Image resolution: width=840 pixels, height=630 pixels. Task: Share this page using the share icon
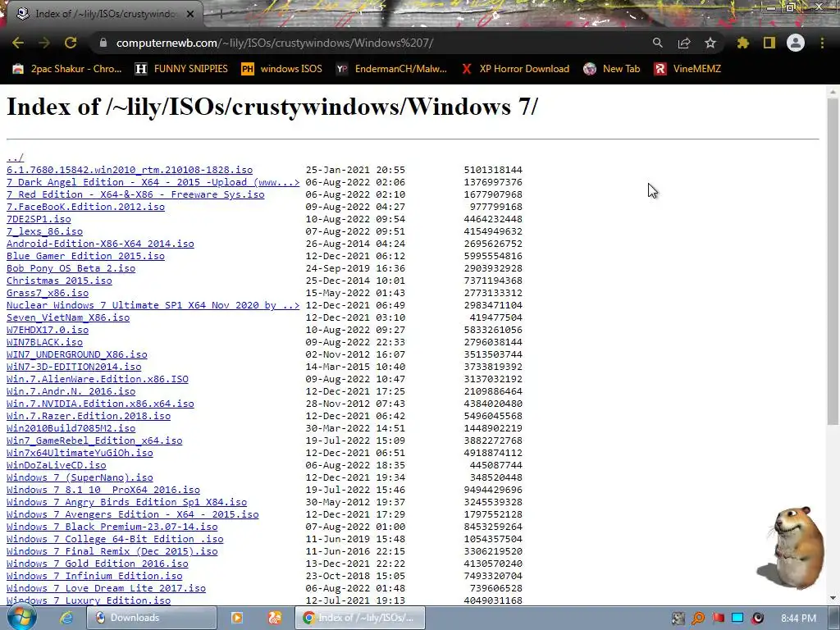tap(684, 43)
